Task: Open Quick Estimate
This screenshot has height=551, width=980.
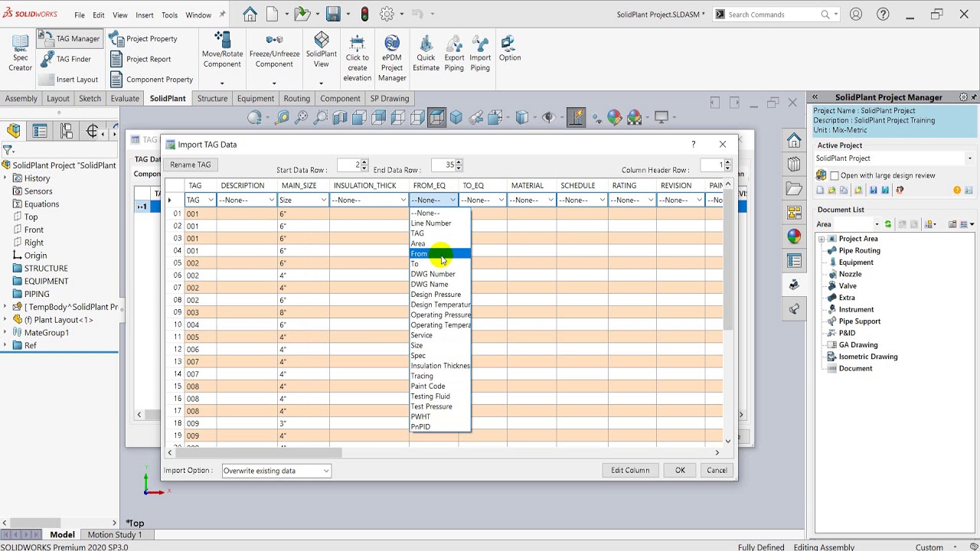Action: coord(426,54)
